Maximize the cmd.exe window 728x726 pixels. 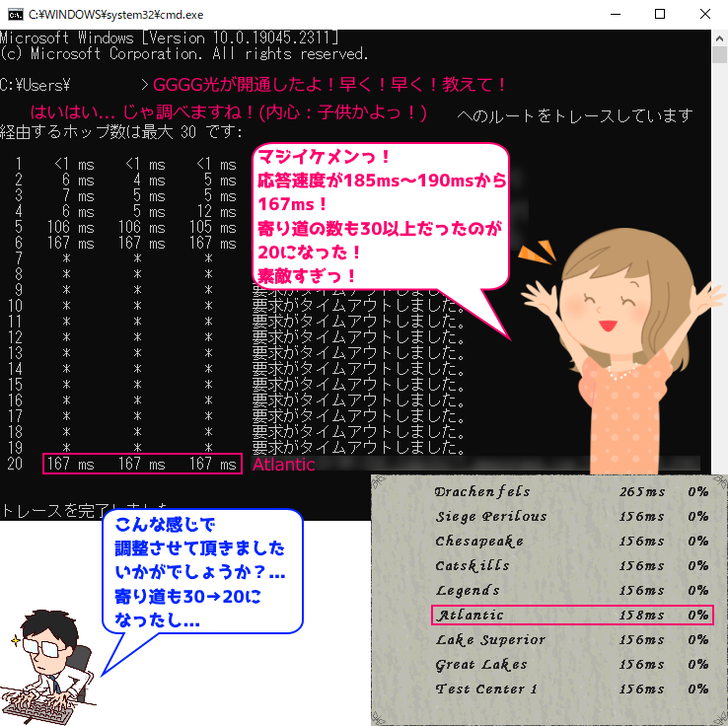coord(660,15)
